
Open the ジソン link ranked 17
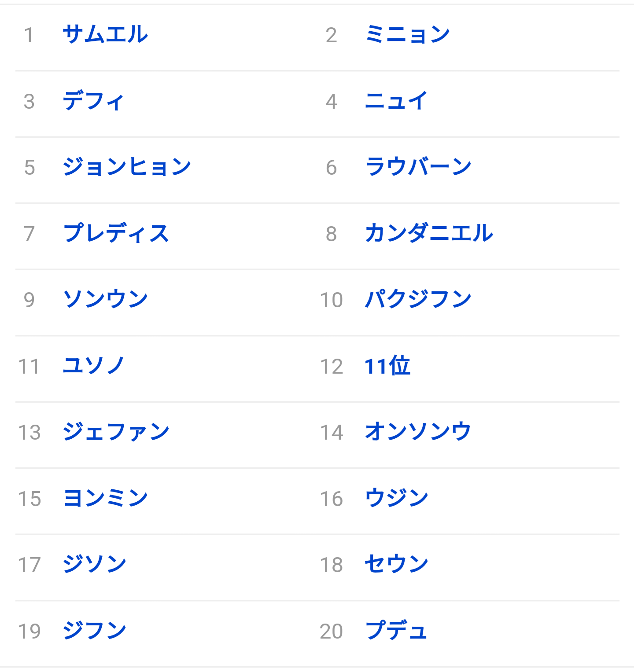tap(95, 565)
